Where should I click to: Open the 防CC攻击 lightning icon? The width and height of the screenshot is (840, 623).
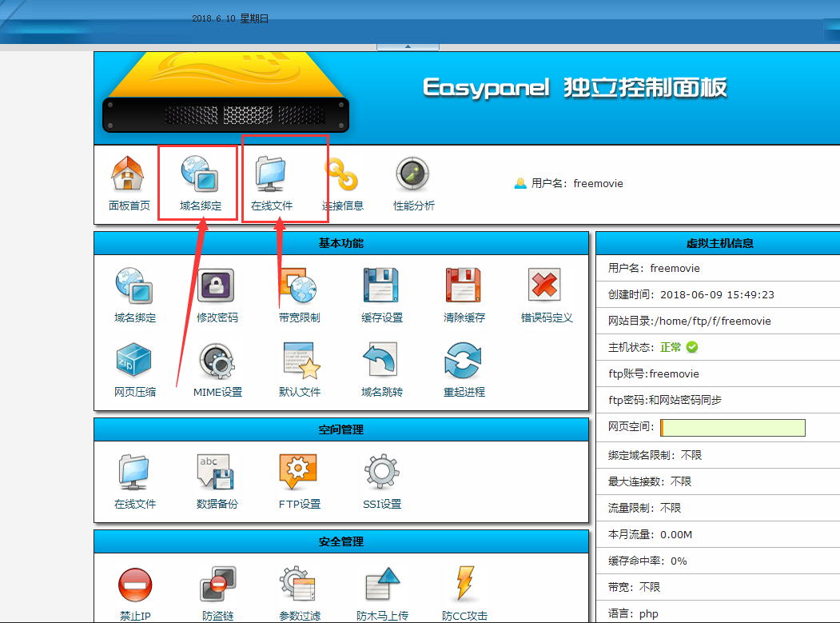tap(464, 583)
